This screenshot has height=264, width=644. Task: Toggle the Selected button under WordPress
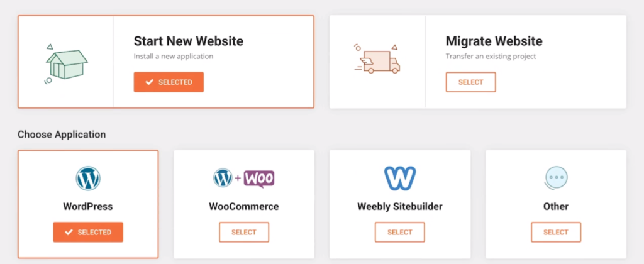coord(88,232)
